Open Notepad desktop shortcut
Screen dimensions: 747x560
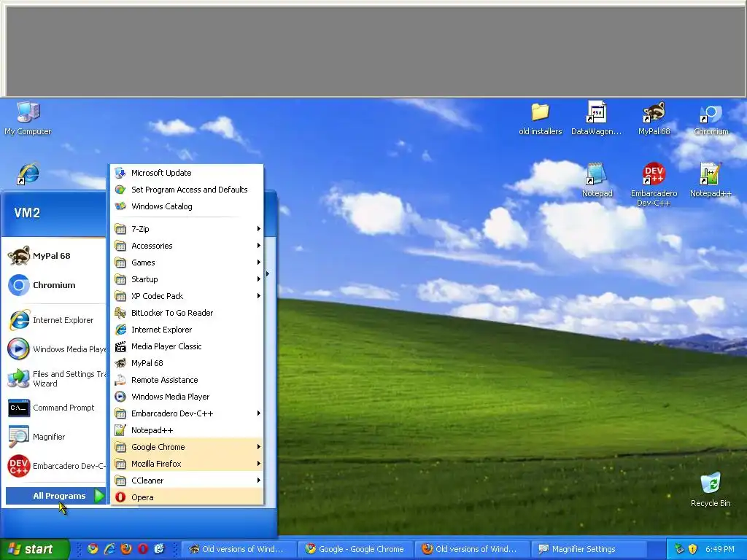(597, 180)
